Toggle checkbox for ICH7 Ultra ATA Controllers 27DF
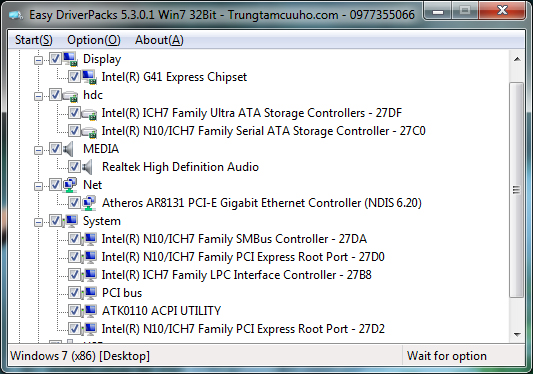 tap(74, 113)
